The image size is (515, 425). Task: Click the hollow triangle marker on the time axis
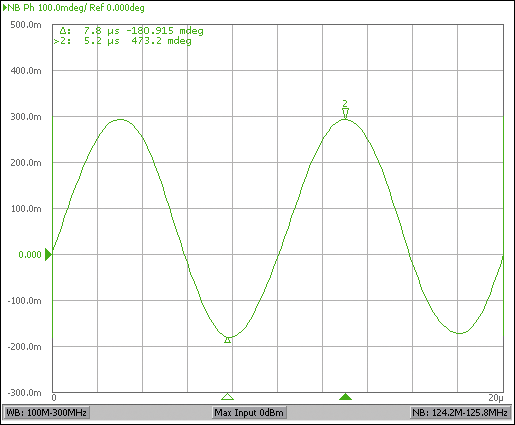pos(228,396)
